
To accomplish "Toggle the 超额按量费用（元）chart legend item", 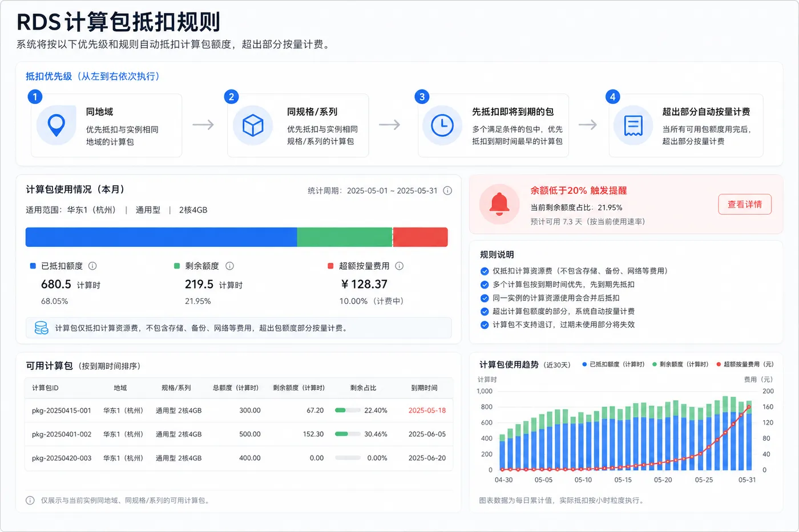I will [745, 364].
